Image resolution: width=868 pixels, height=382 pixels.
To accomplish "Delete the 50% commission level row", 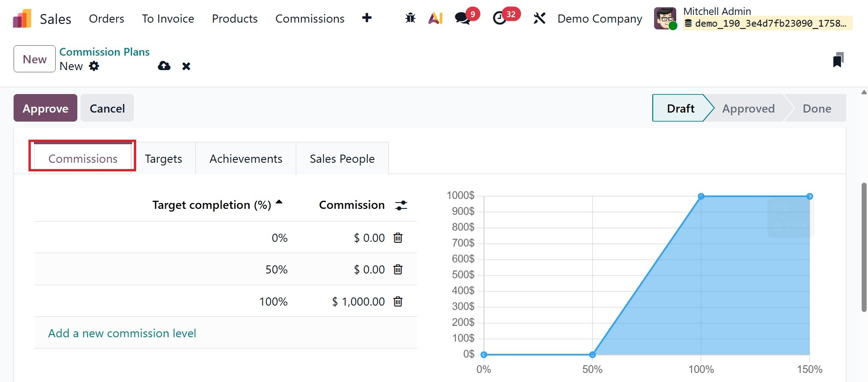I will click(398, 270).
